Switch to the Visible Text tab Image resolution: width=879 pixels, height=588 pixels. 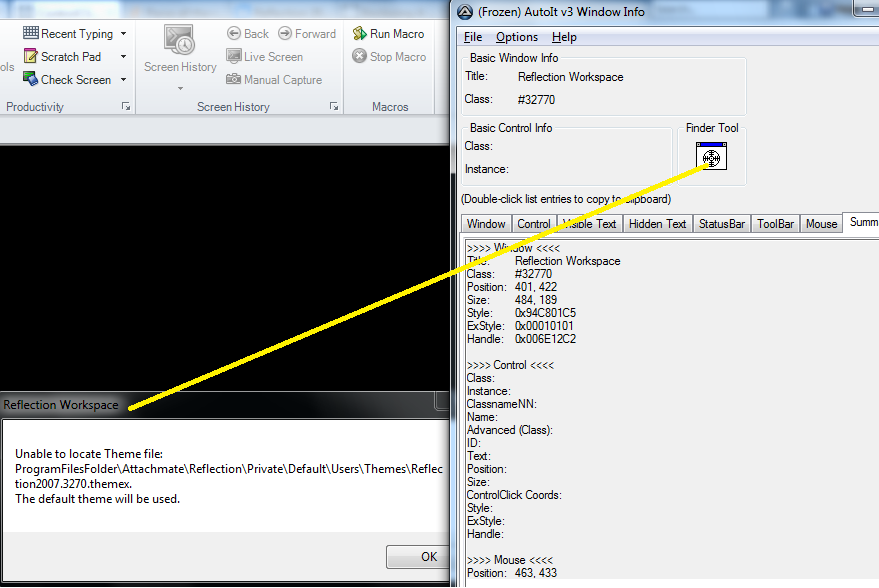point(589,224)
